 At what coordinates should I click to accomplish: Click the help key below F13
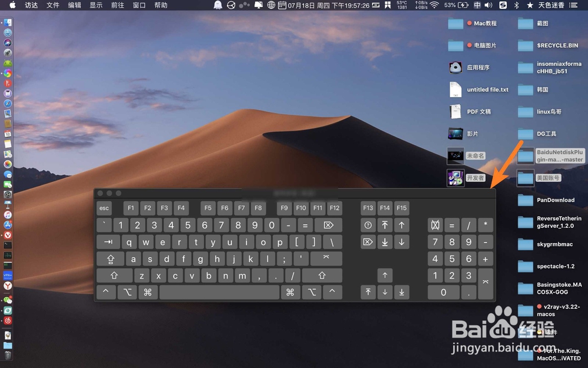coord(368,225)
